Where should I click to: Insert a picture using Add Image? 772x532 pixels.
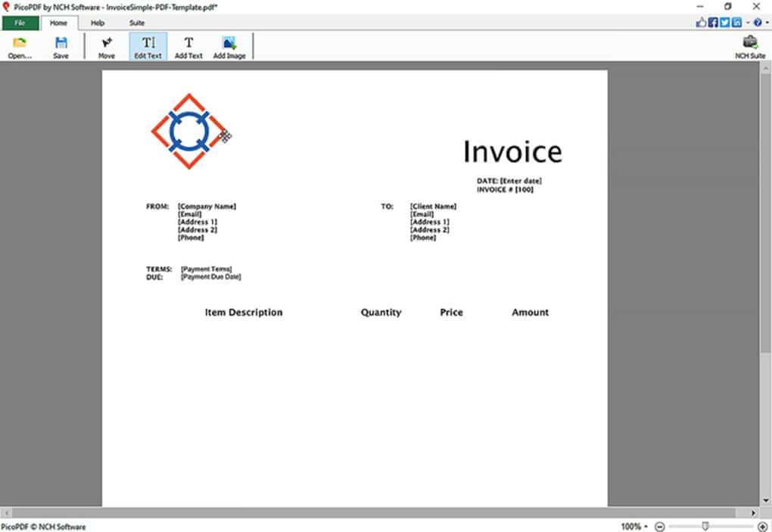(x=229, y=45)
